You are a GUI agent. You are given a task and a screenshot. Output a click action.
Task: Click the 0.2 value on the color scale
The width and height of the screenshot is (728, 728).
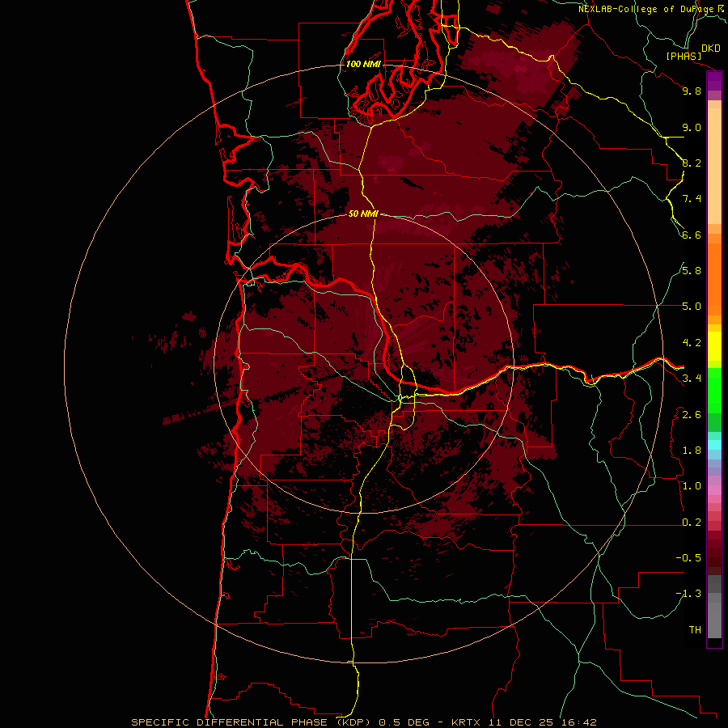(692, 523)
